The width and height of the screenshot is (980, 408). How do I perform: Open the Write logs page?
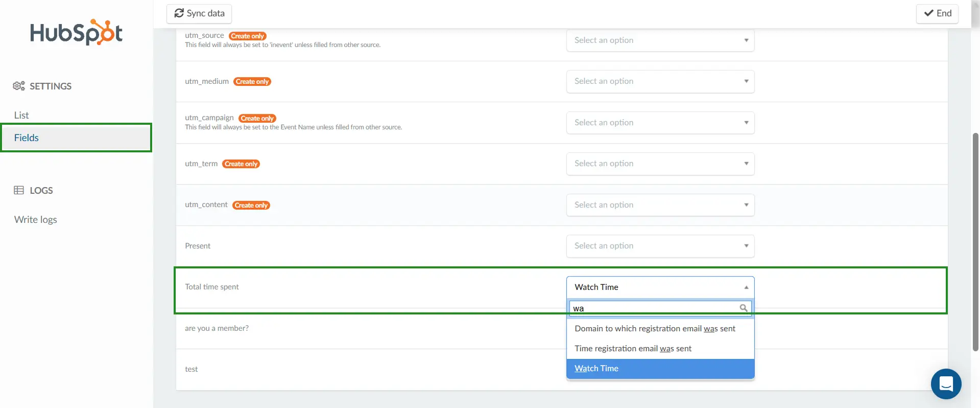tap(36, 219)
